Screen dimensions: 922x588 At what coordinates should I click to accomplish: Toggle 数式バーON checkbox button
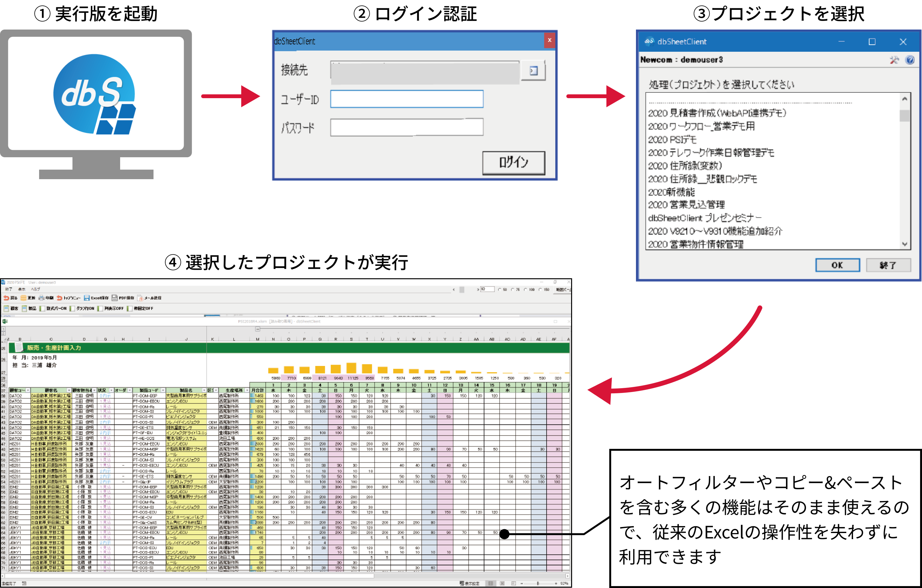[x=53, y=308]
